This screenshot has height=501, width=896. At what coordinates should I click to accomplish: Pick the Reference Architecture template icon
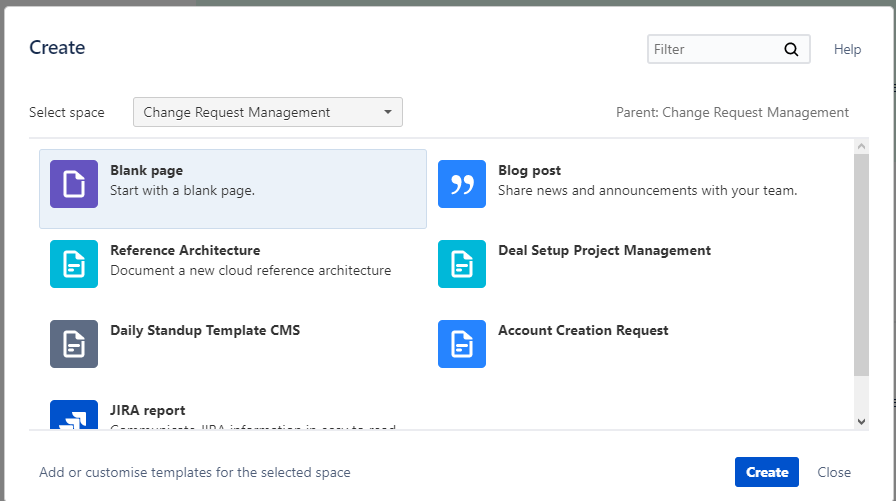tap(74, 264)
